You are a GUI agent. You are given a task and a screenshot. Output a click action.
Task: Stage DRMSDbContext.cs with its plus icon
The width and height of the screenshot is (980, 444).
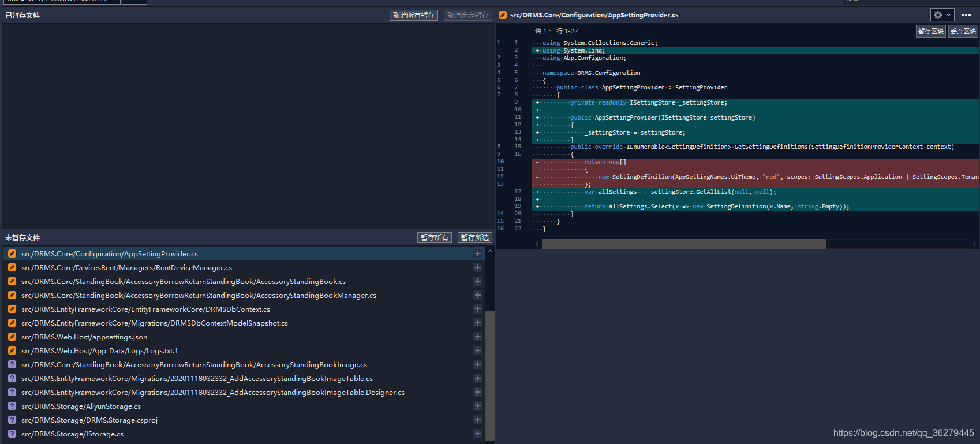tap(478, 309)
